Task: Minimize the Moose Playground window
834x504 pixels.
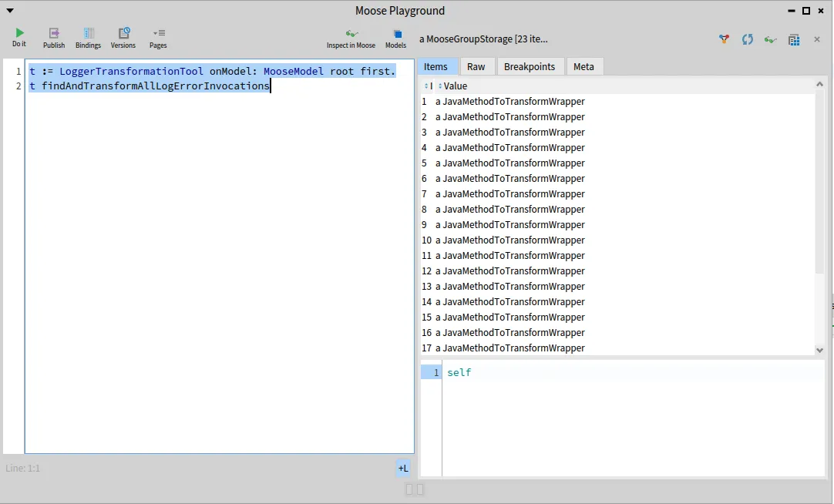Action: tap(792, 11)
